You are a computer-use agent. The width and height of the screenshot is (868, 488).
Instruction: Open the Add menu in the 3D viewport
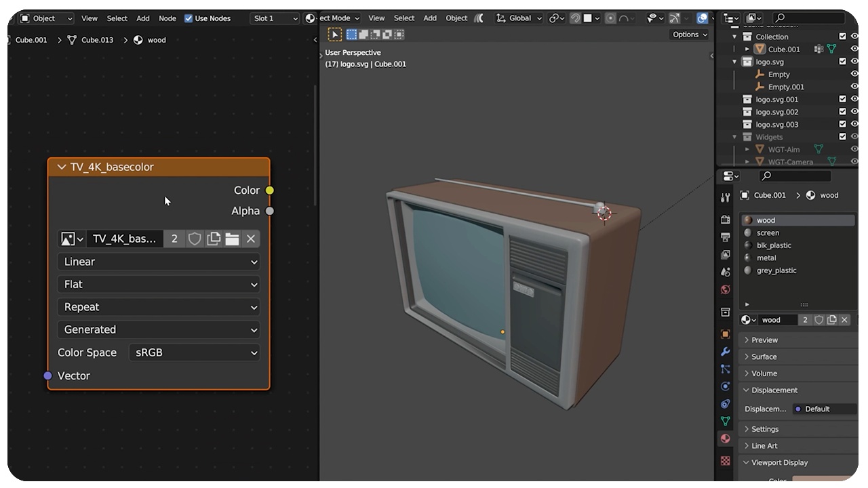[430, 18]
